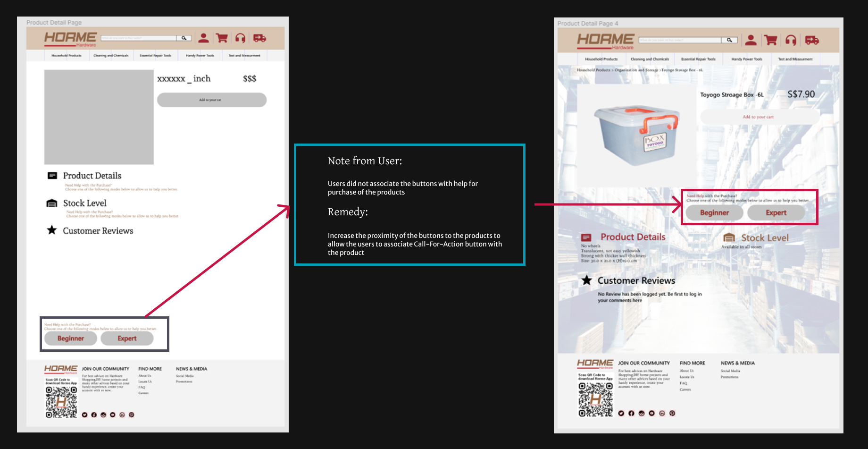
Task: Open Promotions link in the left wireframe footer
Action: (184, 381)
